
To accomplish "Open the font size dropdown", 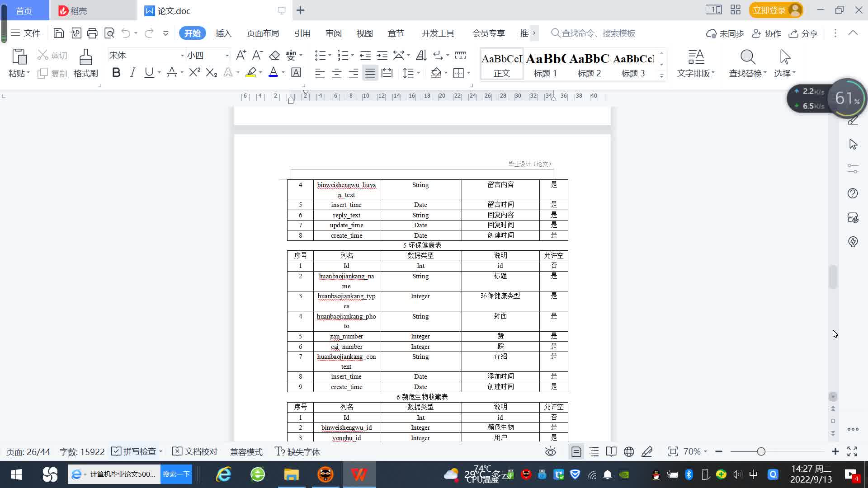I will tap(227, 55).
